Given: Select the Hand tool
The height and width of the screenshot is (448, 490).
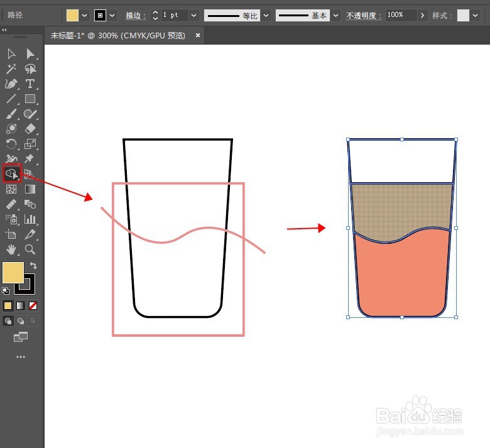Looking at the screenshot, I should 11,249.
